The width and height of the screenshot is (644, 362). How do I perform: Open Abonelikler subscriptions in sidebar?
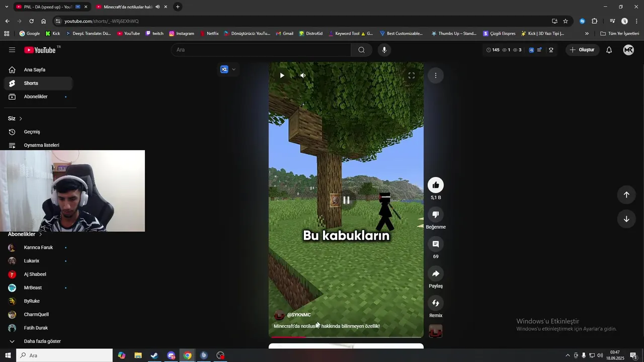pos(38,97)
